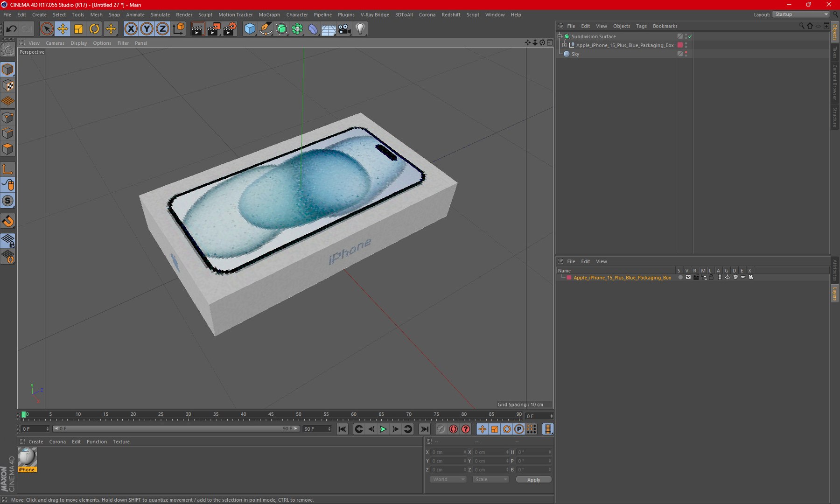Click the Make Editable icon
The width and height of the screenshot is (840, 504).
click(8, 49)
